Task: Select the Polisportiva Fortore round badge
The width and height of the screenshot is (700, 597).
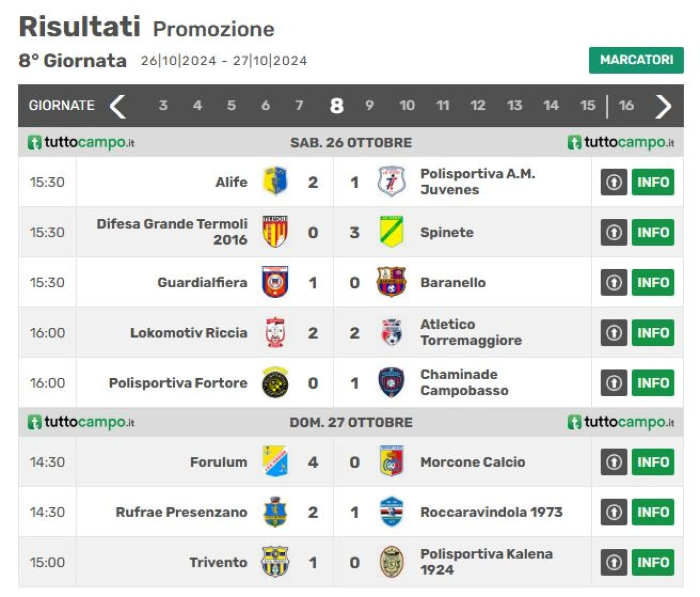Action: tap(275, 382)
